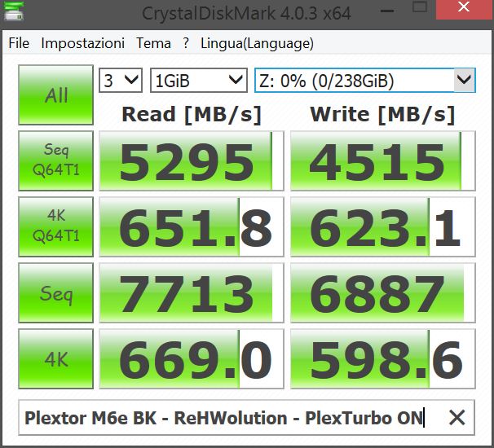Run the plain Seq test without Q64T1
The image size is (494, 448).
tap(56, 292)
